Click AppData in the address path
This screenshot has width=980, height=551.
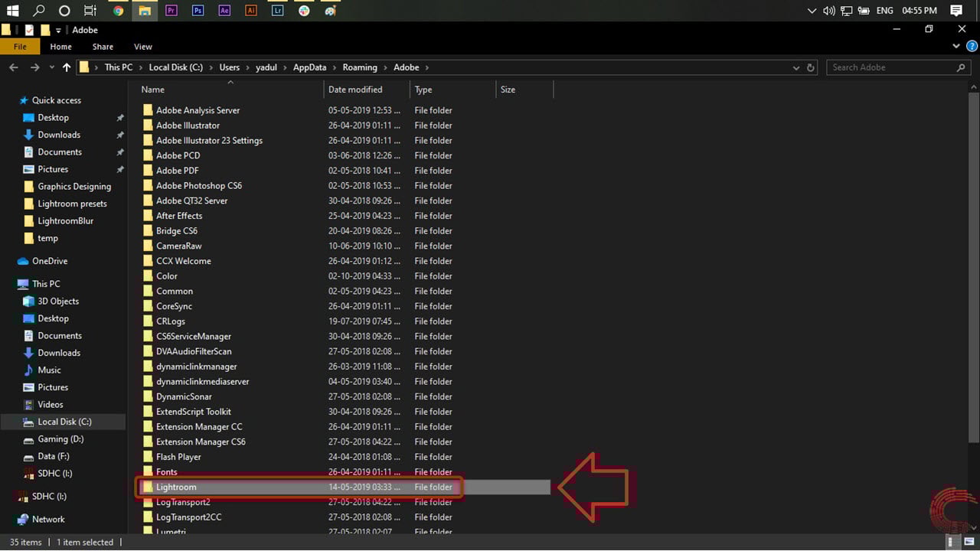(x=309, y=67)
